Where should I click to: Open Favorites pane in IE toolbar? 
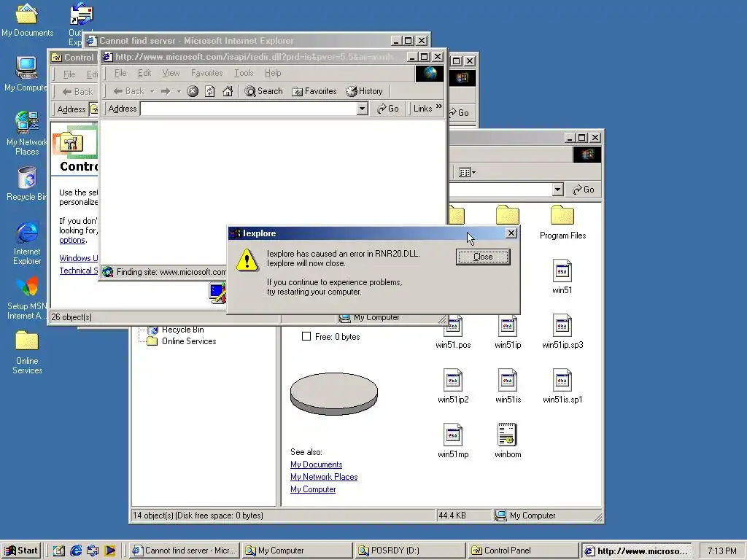[x=314, y=91]
